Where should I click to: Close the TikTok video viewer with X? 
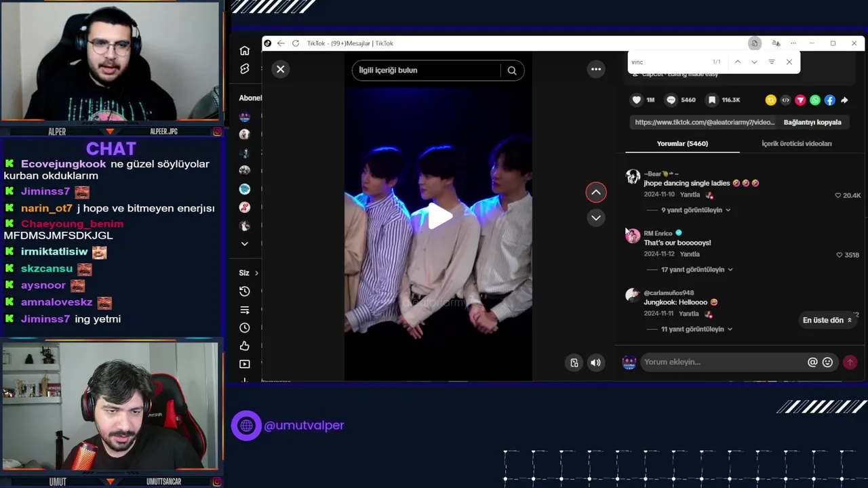click(280, 69)
